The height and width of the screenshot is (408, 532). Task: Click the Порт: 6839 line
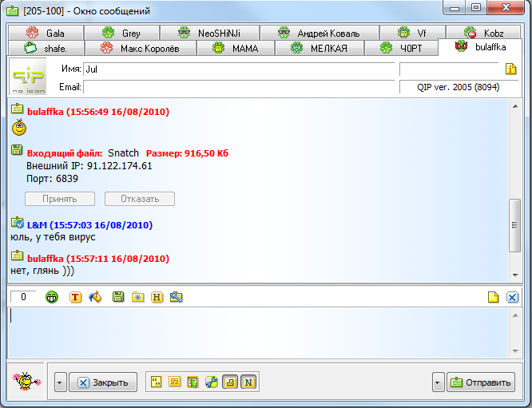[52, 179]
